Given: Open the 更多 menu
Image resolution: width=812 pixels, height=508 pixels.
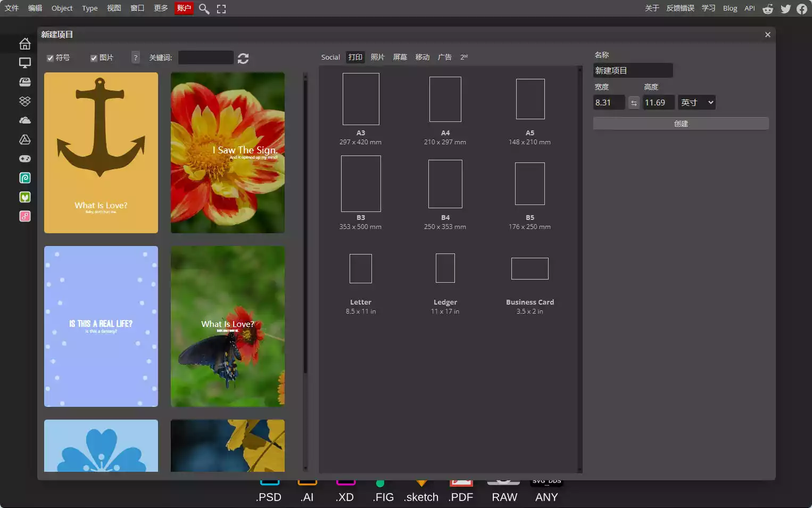Looking at the screenshot, I should 161,8.
